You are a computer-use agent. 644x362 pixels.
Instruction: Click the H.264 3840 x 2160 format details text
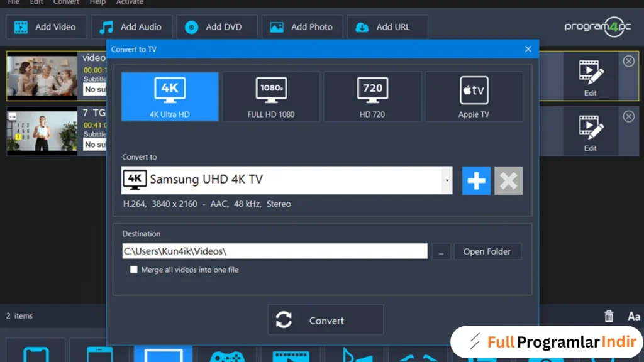[x=207, y=204]
